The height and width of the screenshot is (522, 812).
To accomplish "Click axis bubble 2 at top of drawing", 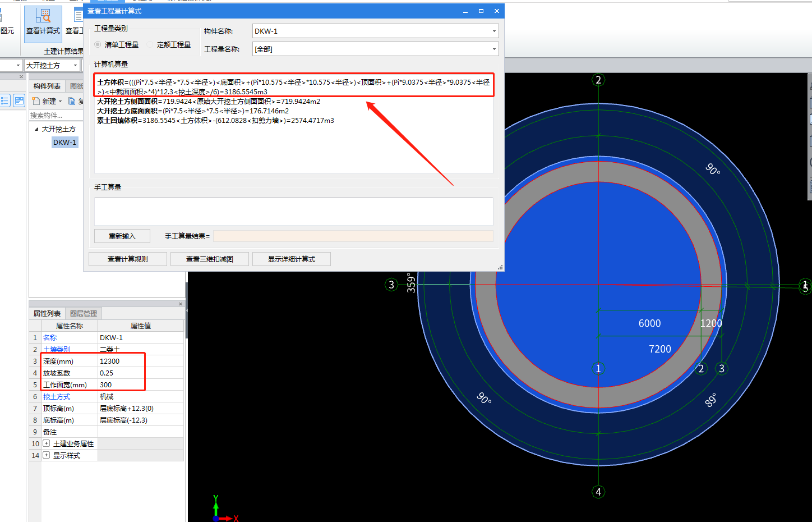I will 598,80.
